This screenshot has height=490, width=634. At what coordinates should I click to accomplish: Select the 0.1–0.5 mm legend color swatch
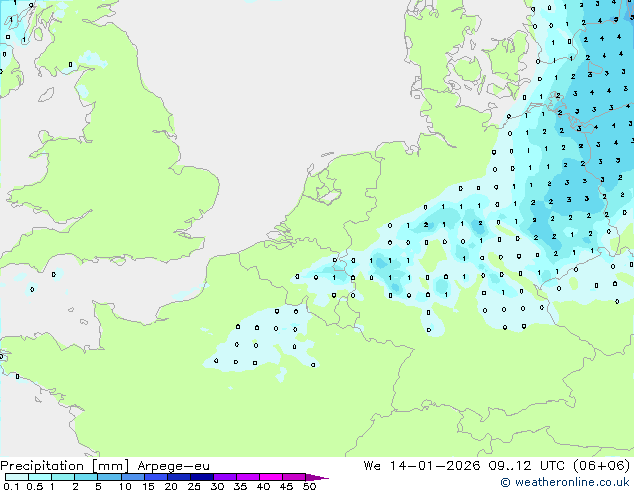click(x=17, y=477)
